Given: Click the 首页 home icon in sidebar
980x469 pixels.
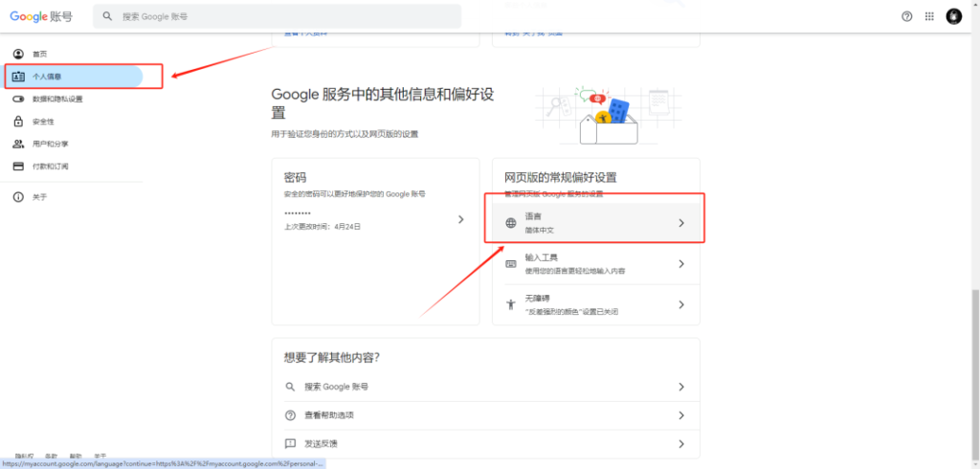Looking at the screenshot, I should tap(18, 54).
